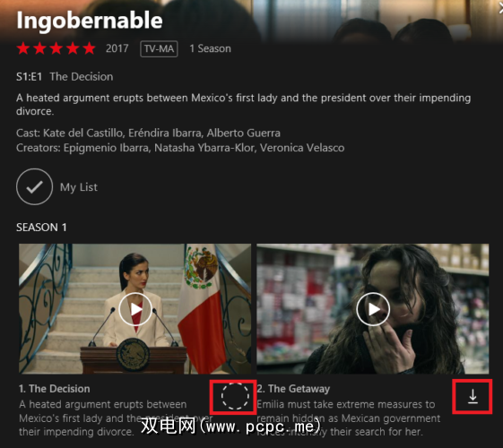
Task: Toggle the My List checkmark
Action: click(34, 186)
